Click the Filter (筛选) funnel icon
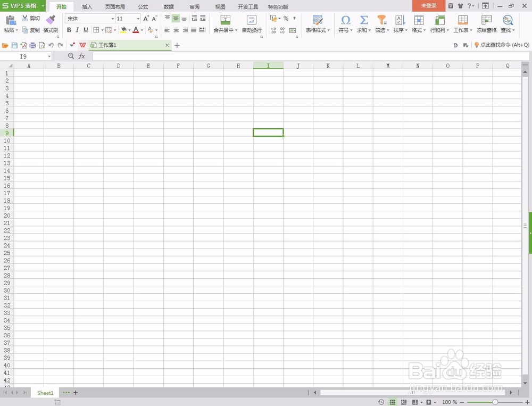The image size is (532, 406). coord(382,20)
